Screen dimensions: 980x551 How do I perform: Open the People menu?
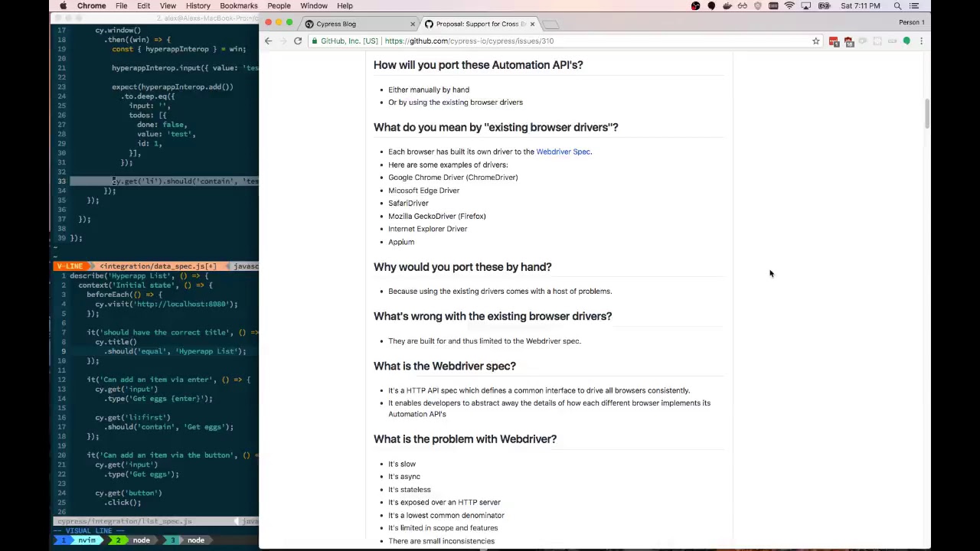tap(279, 6)
